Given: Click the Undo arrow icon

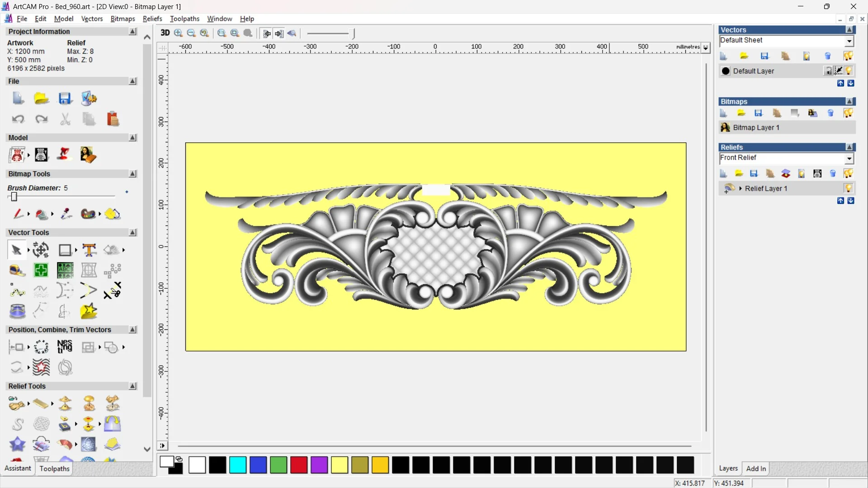Looking at the screenshot, I should (18, 119).
